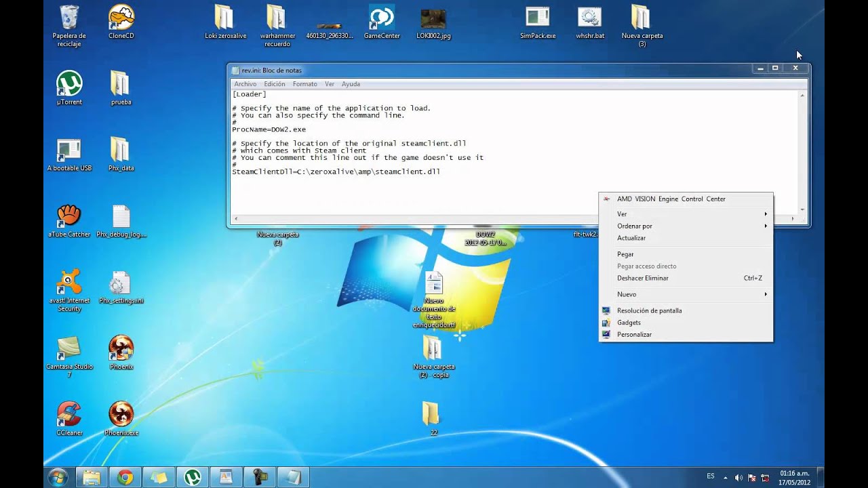The width and height of the screenshot is (868, 488).
Task: Click the SteamClientDll path line in Notepad
Action: 336,172
